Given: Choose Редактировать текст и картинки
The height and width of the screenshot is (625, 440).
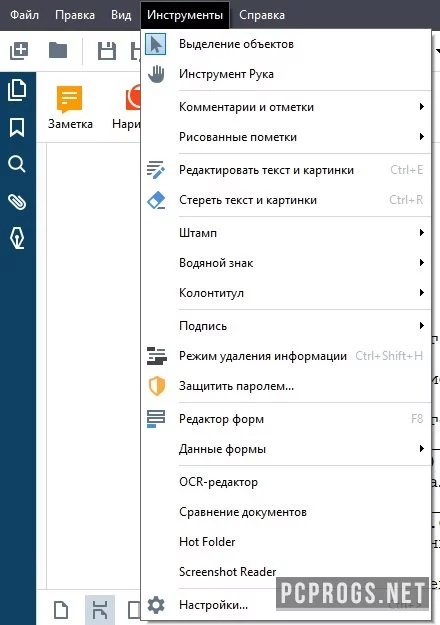Looking at the screenshot, I should click(x=286, y=170).
